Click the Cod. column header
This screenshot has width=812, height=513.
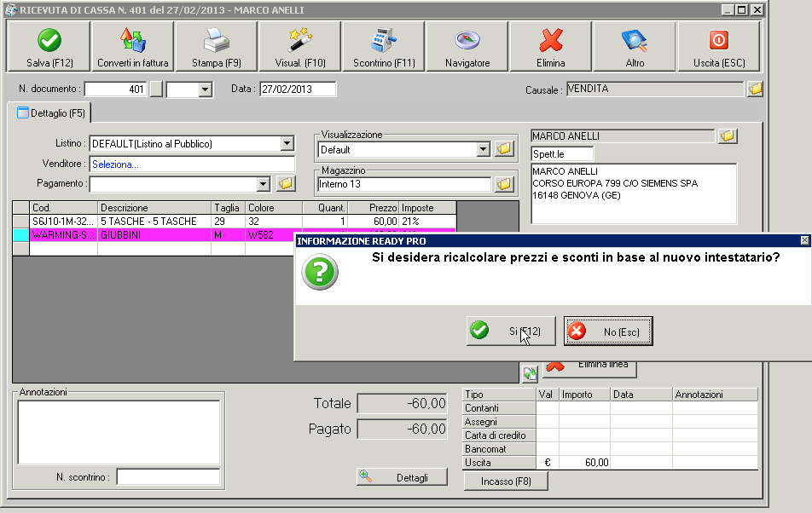pyautogui.click(x=64, y=208)
